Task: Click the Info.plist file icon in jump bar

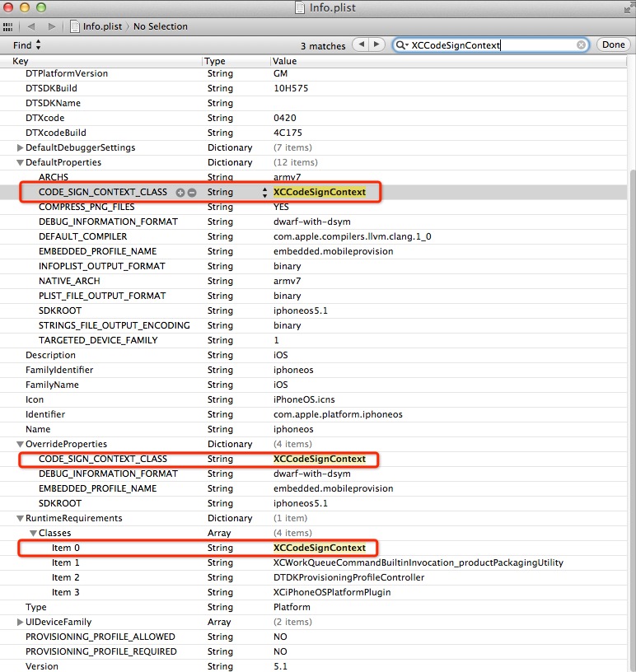Action: tap(75, 26)
